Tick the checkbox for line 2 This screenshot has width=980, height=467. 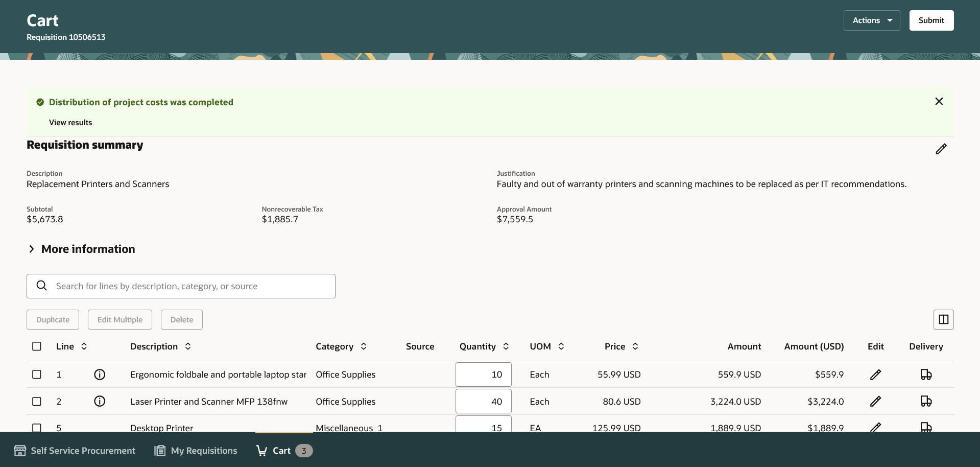click(37, 401)
